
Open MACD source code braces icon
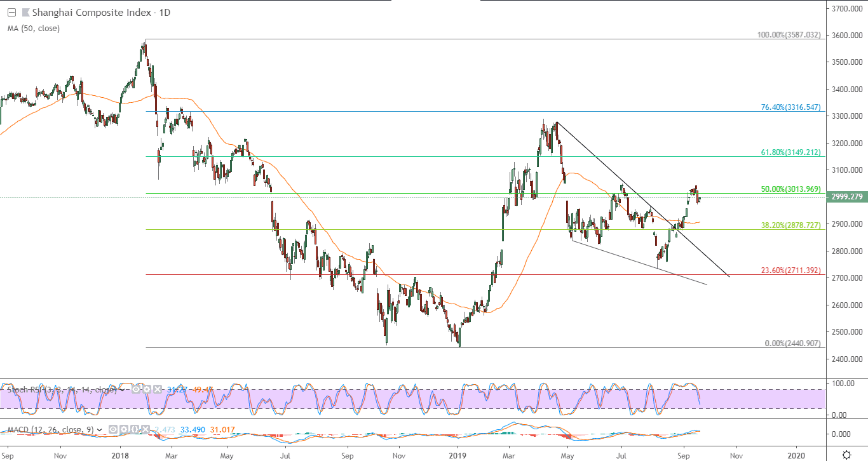pos(135,430)
